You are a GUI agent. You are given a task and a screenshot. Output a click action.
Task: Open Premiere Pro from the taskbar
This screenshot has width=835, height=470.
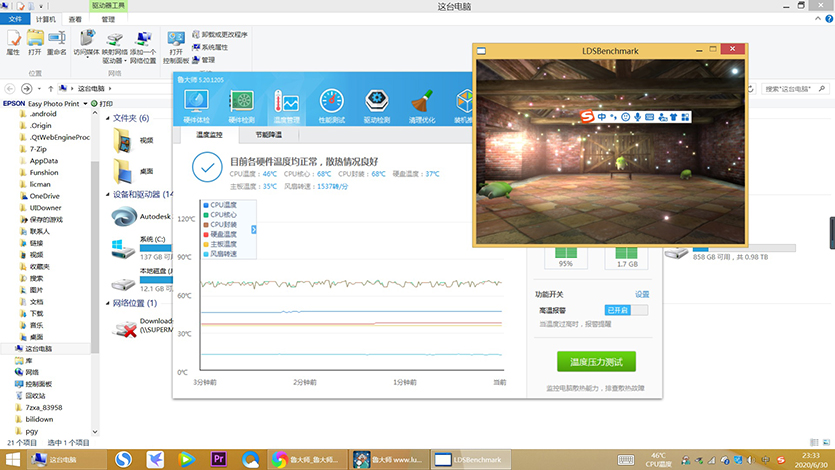[219, 459]
